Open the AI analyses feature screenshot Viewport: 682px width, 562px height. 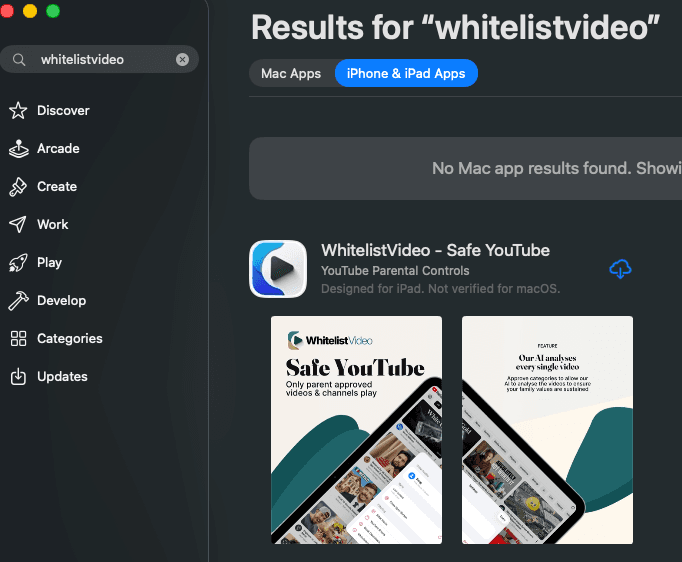[x=547, y=430]
